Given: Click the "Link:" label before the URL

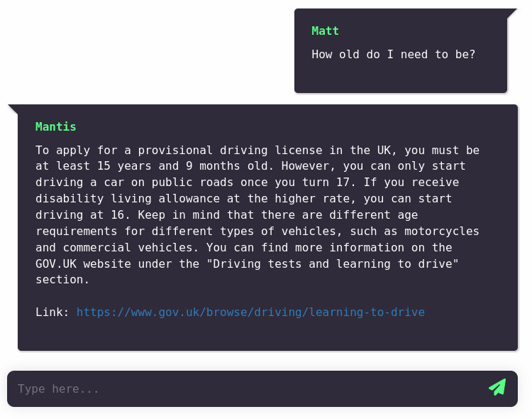Looking at the screenshot, I should pyautogui.click(x=52, y=312).
